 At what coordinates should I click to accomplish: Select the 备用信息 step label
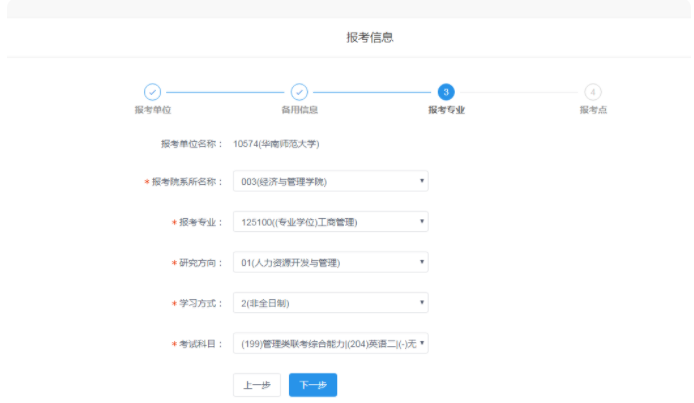click(x=300, y=110)
